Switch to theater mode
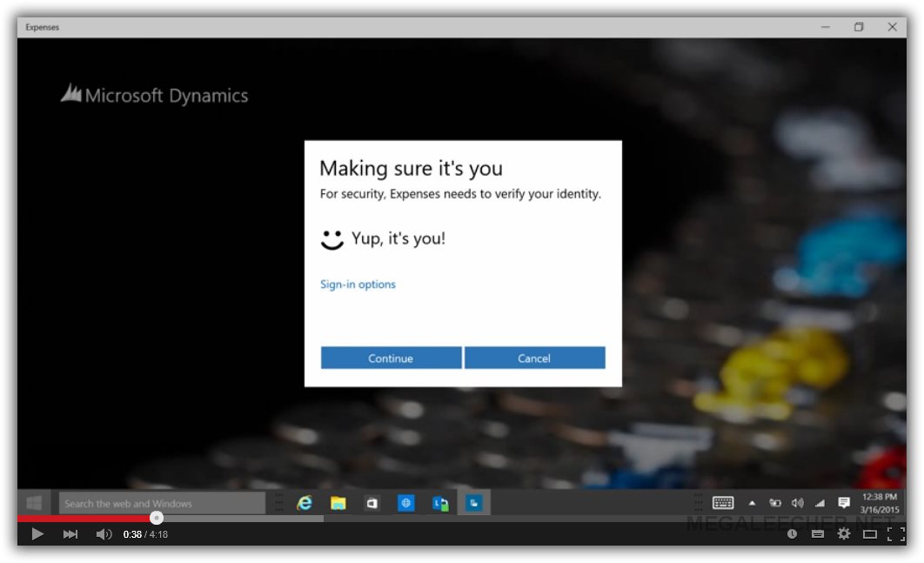924x563 pixels. tap(870, 534)
